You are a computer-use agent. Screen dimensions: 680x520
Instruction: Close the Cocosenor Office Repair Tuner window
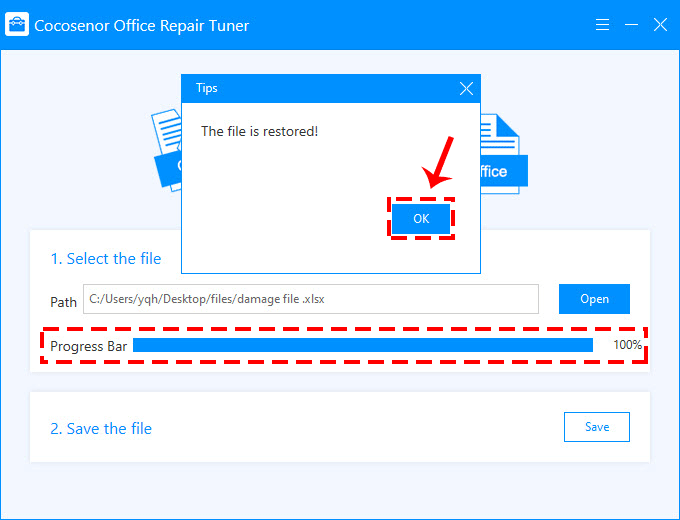660,25
